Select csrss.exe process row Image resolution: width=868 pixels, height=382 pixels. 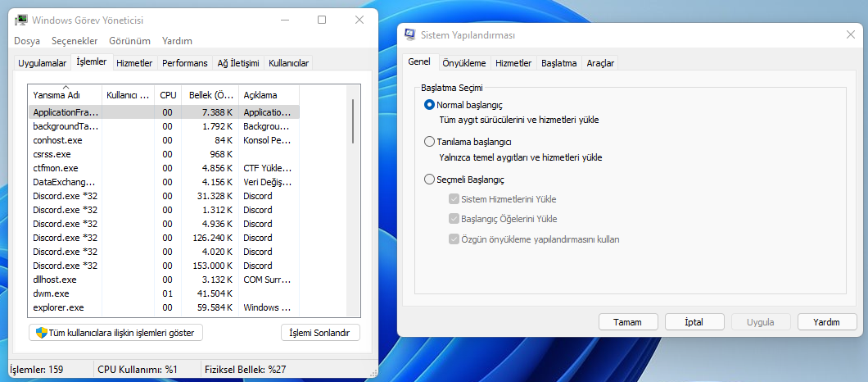coord(164,154)
